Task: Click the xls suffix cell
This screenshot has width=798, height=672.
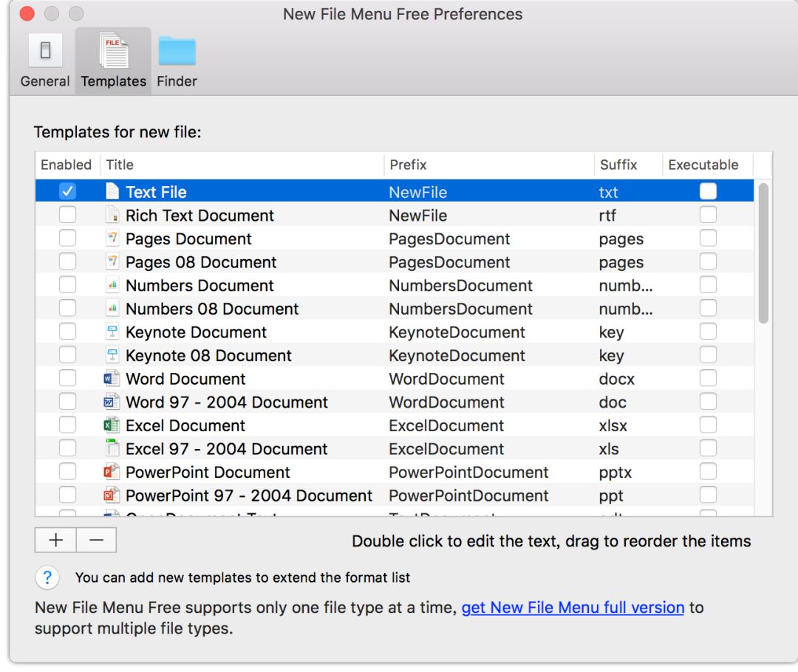Action: (609, 449)
